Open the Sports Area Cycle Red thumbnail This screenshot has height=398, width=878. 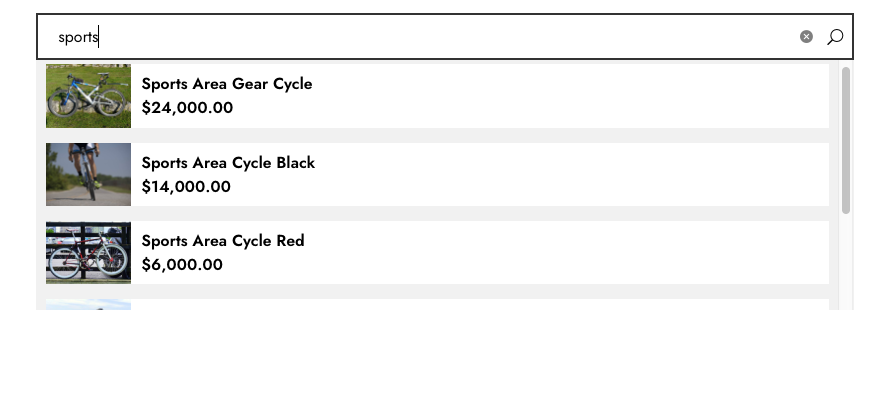(x=88, y=252)
